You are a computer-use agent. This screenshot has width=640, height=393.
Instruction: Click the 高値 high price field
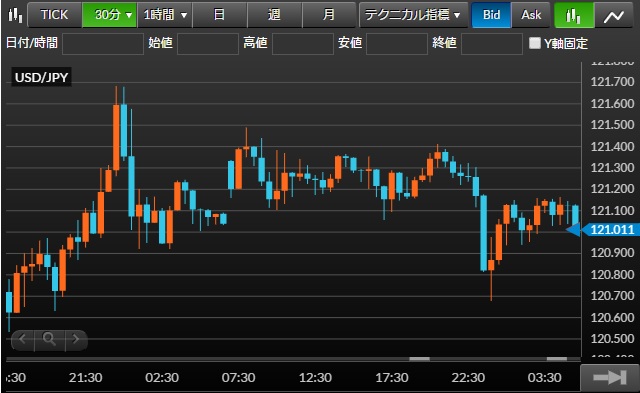click(302, 44)
